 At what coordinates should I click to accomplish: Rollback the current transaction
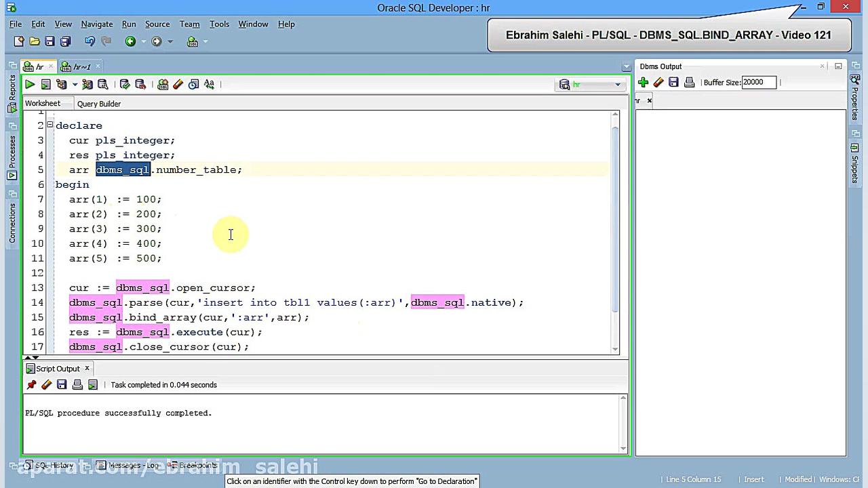(x=140, y=84)
